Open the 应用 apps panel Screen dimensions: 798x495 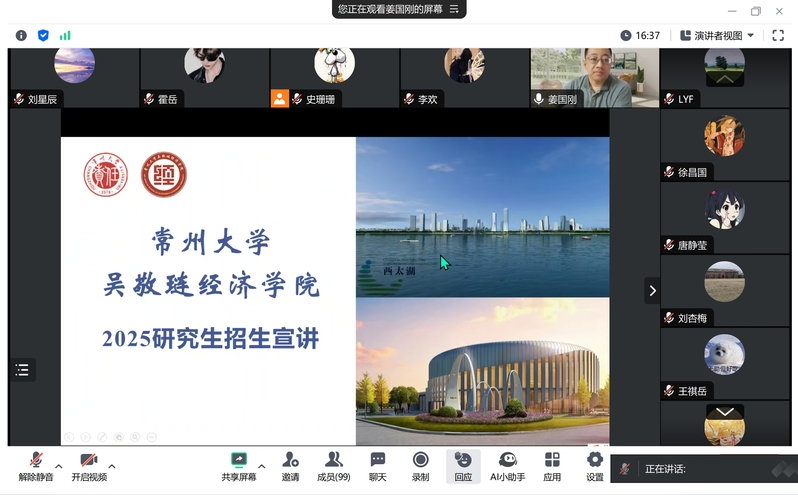pos(552,466)
